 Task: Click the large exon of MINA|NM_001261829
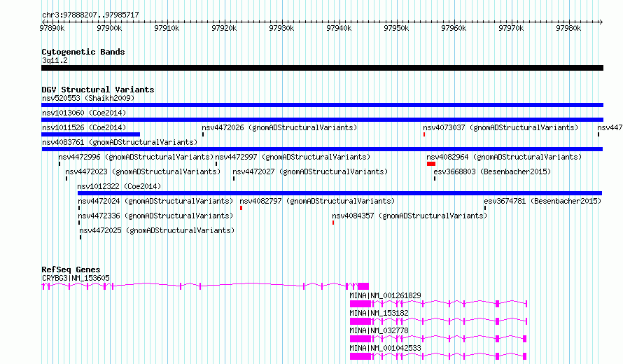(360, 304)
